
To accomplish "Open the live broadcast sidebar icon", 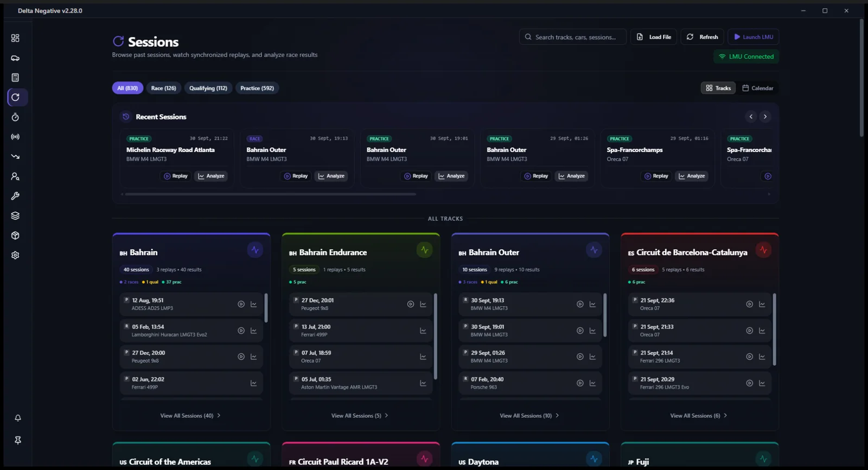I will (x=15, y=137).
